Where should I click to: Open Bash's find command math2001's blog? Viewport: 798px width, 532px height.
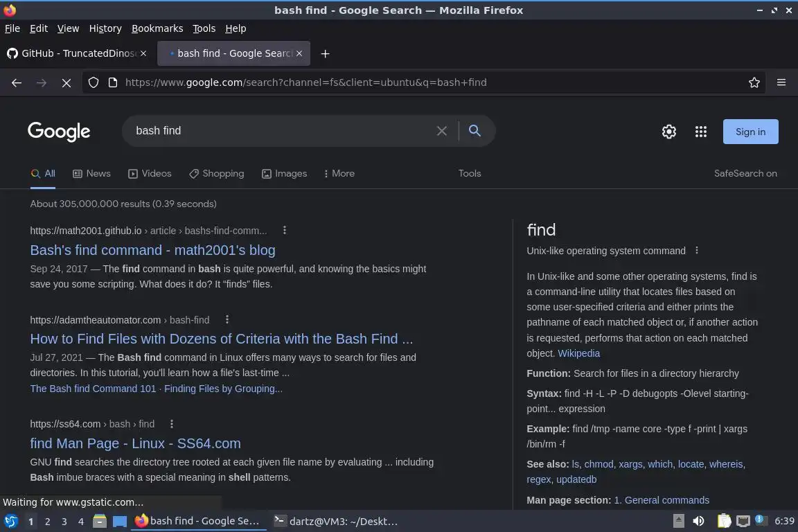click(x=152, y=250)
